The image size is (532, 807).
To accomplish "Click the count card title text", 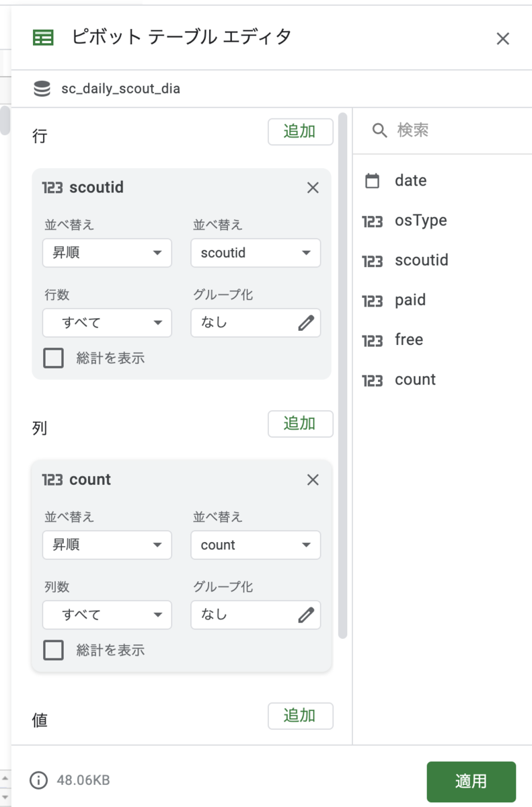I will point(90,479).
